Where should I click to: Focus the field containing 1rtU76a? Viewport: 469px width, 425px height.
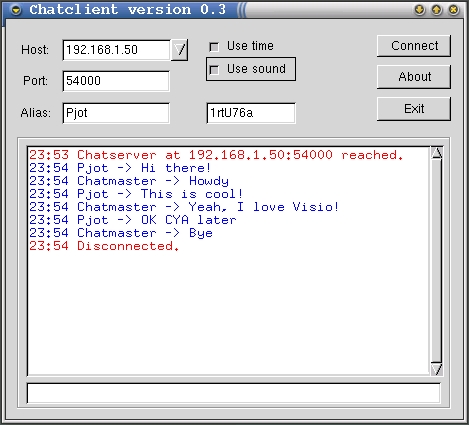(x=251, y=113)
